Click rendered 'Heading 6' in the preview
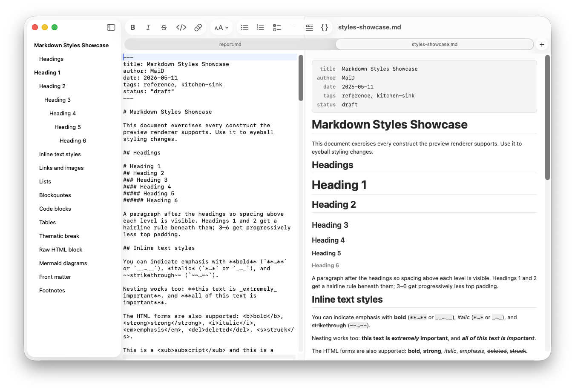This screenshot has height=392, width=575. [325, 266]
